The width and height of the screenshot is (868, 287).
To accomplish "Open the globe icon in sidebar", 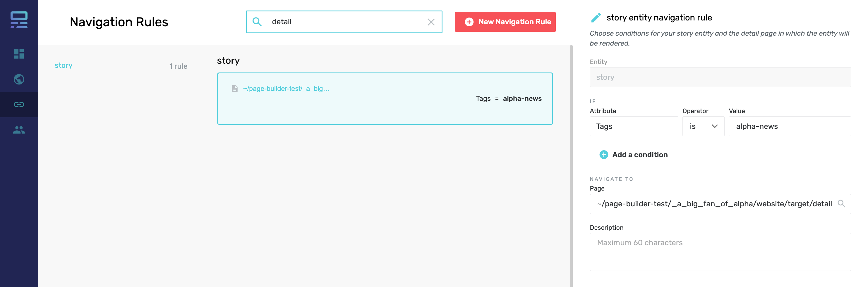I will [x=19, y=79].
